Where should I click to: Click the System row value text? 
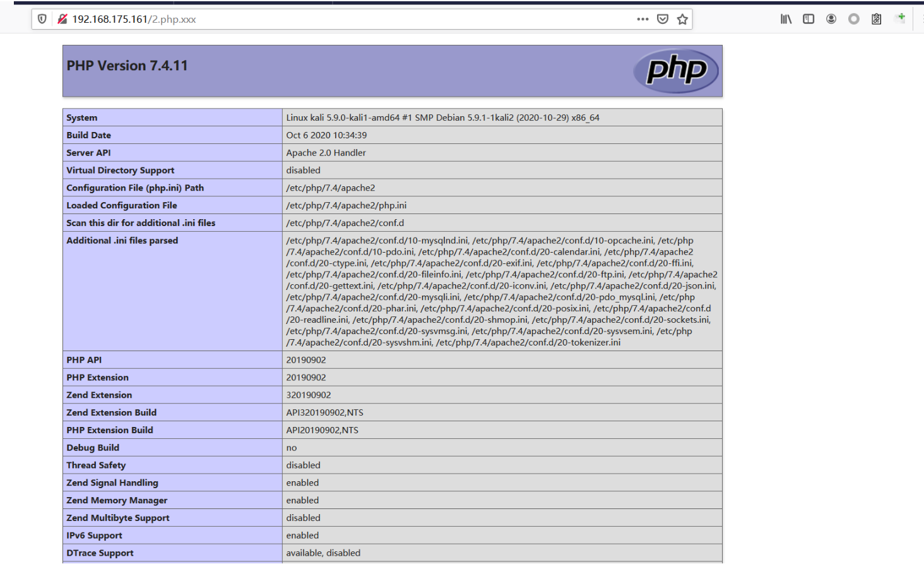point(442,117)
